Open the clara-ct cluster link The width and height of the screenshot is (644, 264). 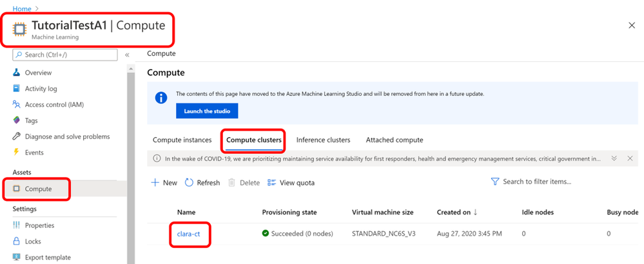click(x=188, y=234)
